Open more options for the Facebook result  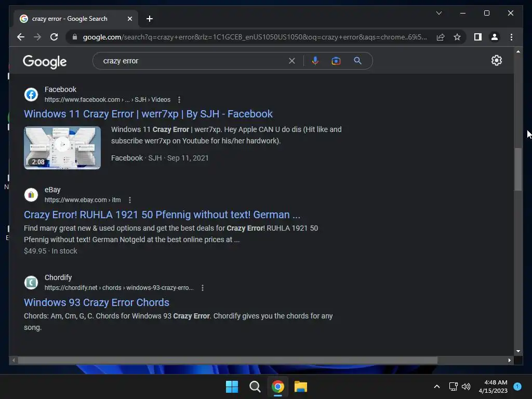(179, 100)
